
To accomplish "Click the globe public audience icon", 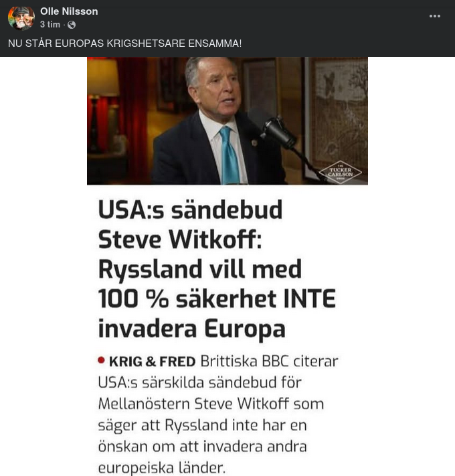I will point(72,25).
